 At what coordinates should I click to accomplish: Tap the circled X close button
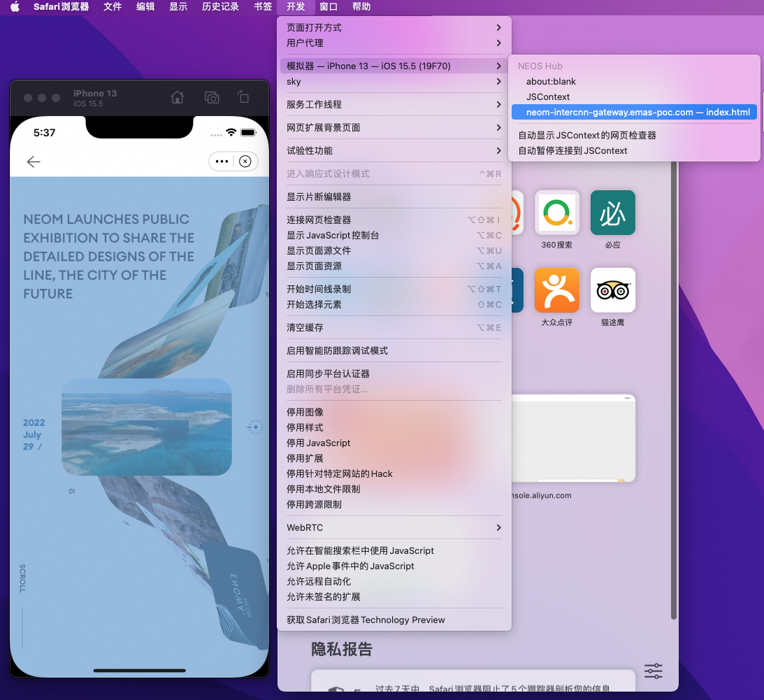tap(245, 162)
